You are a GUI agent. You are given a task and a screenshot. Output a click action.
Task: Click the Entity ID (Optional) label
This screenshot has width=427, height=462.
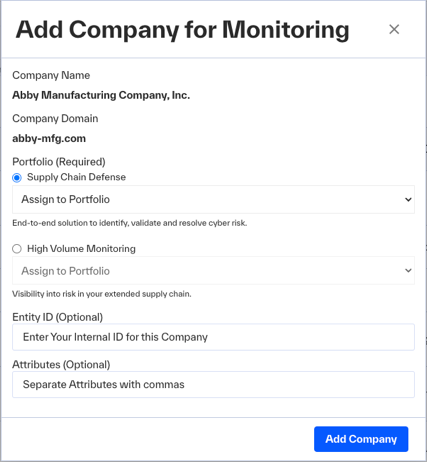[57, 317]
